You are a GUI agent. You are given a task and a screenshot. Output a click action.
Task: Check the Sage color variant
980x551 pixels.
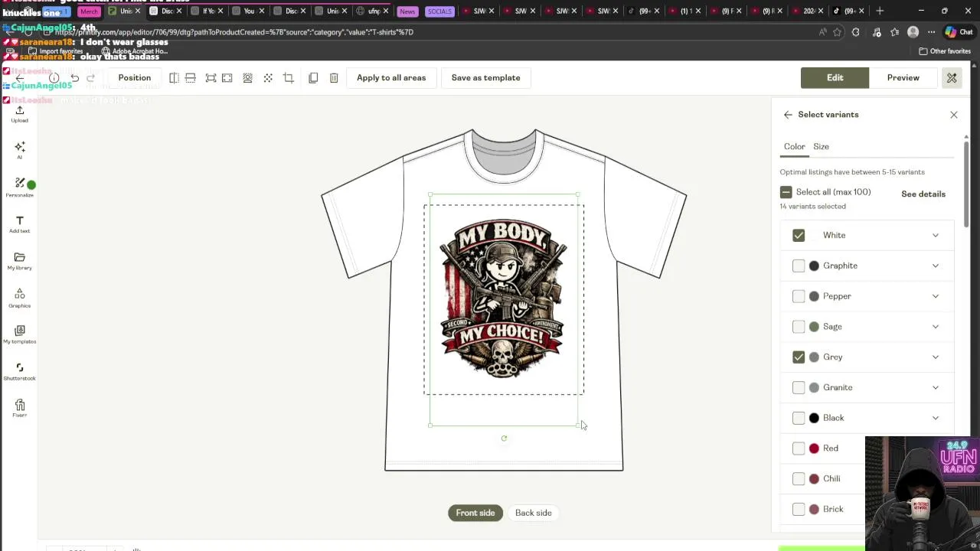coord(799,327)
